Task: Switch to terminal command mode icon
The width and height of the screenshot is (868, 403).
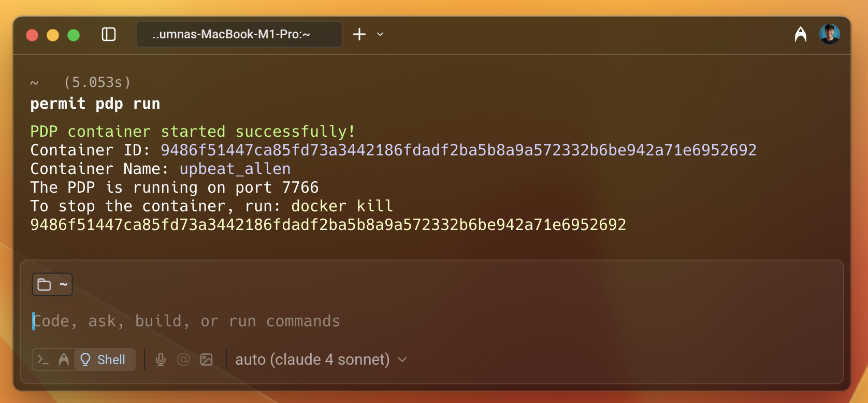Action: pyautogui.click(x=44, y=359)
